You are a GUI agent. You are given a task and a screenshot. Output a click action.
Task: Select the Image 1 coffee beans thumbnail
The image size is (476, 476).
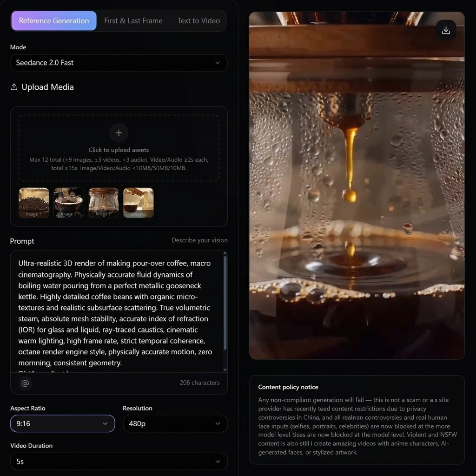pyautogui.click(x=34, y=203)
